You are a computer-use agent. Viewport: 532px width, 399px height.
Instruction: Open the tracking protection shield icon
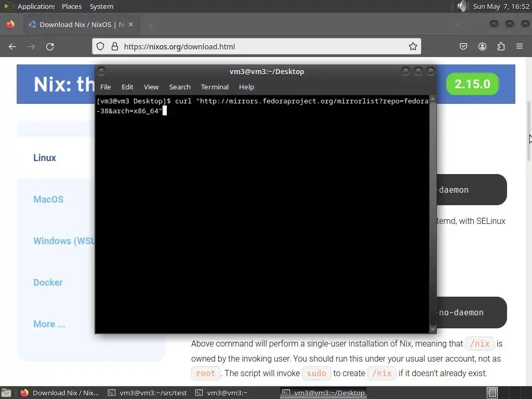pyautogui.click(x=100, y=46)
